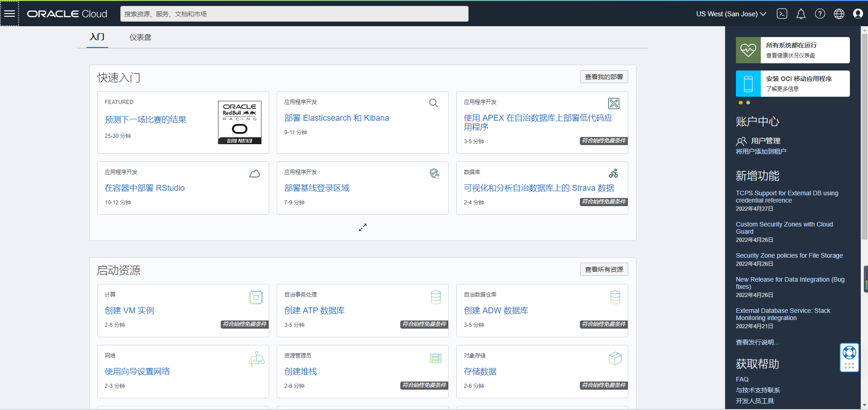Click the health heartbeat status icon
Image resolution: width=868 pixels, height=410 pixels.
748,50
